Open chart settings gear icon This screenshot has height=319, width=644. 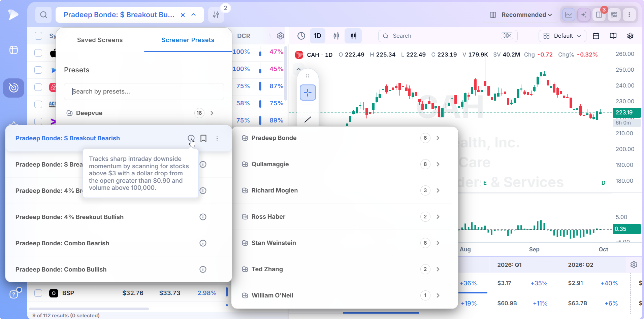[630, 36]
